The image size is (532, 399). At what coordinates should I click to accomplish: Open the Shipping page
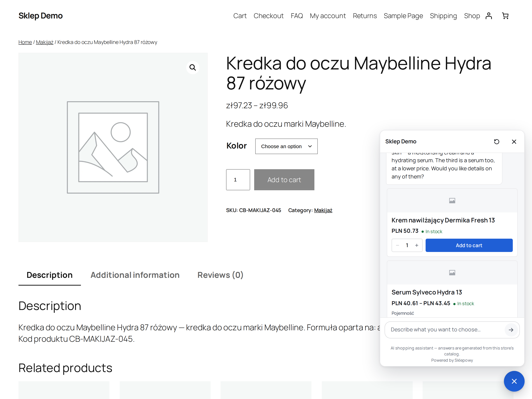point(444,16)
